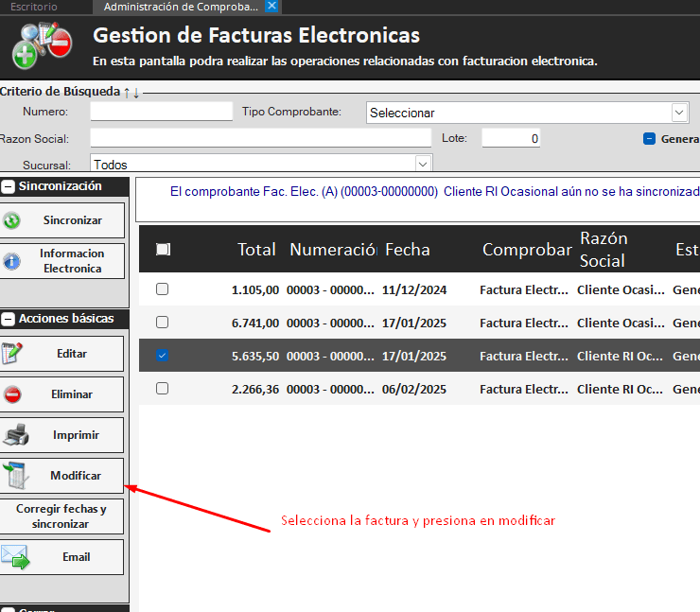The image size is (700, 612).
Task: Collapse the Acciones básicas section
Action: click(x=8, y=319)
